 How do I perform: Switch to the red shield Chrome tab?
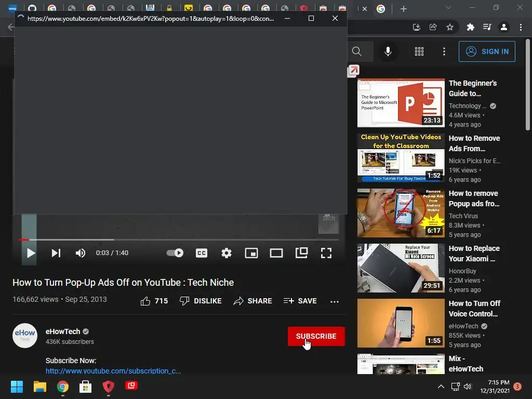click(303, 8)
